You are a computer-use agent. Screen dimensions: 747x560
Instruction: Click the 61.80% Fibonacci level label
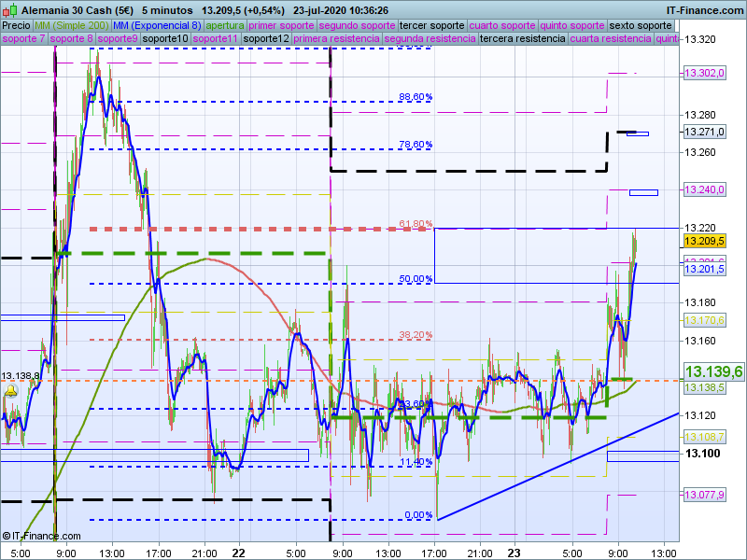416,224
